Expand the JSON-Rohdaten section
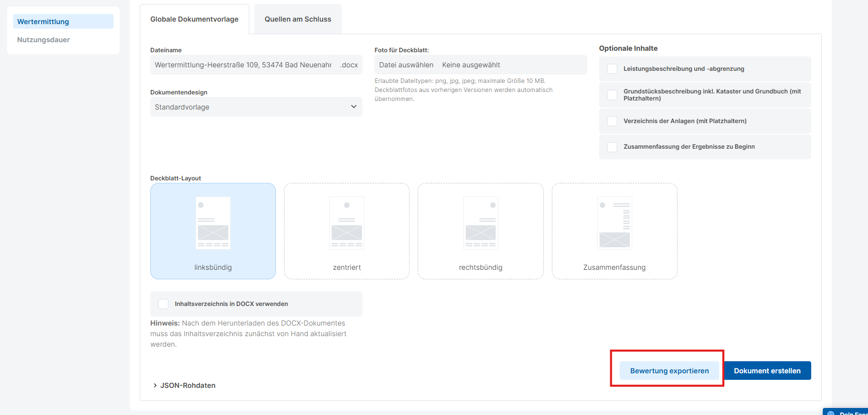This screenshot has height=415, width=868. [x=184, y=385]
